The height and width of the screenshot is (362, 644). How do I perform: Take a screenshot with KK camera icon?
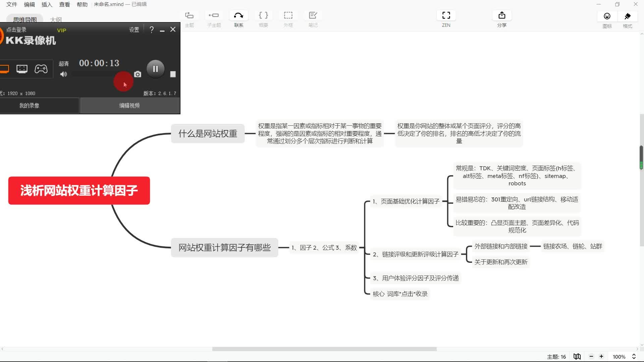pyautogui.click(x=138, y=74)
